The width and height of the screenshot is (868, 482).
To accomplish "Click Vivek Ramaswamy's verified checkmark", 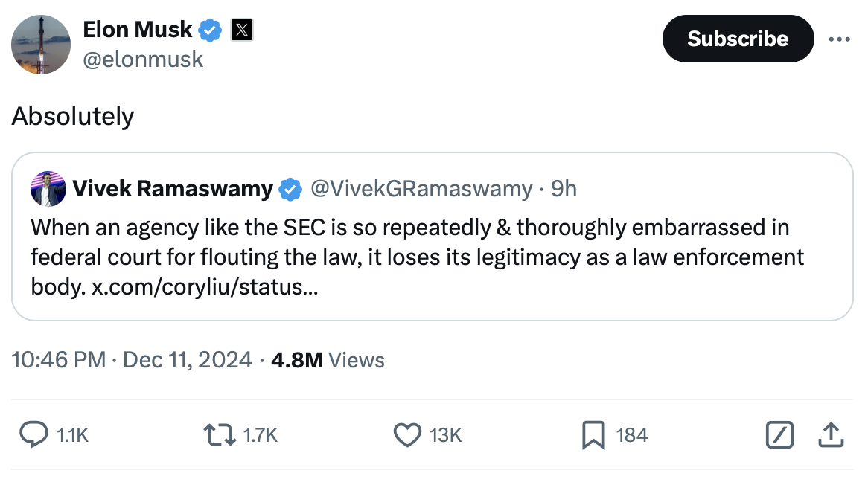I will pyautogui.click(x=290, y=190).
